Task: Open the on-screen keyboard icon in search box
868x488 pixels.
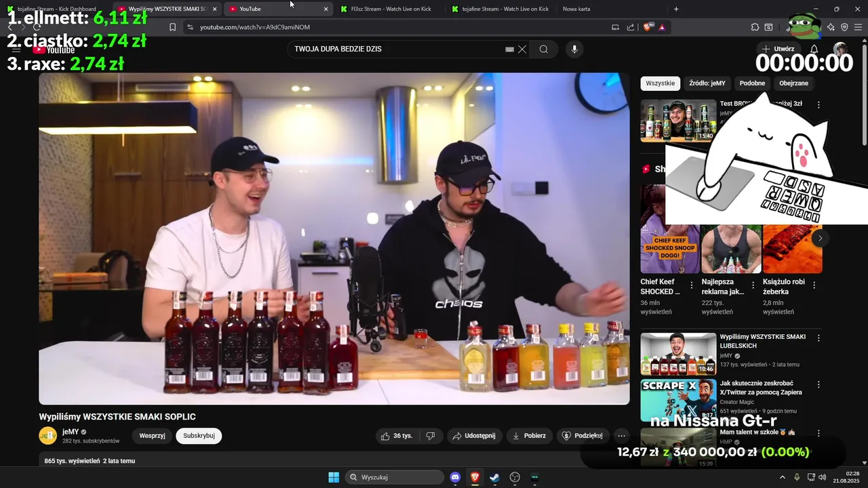Action: point(510,49)
